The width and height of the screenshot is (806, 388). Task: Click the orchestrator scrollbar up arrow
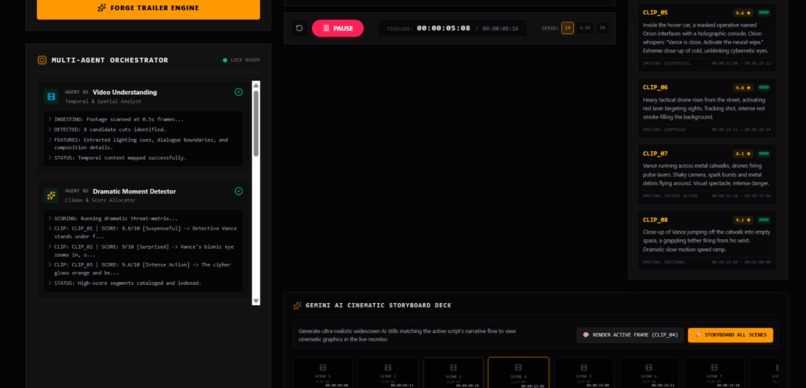256,85
